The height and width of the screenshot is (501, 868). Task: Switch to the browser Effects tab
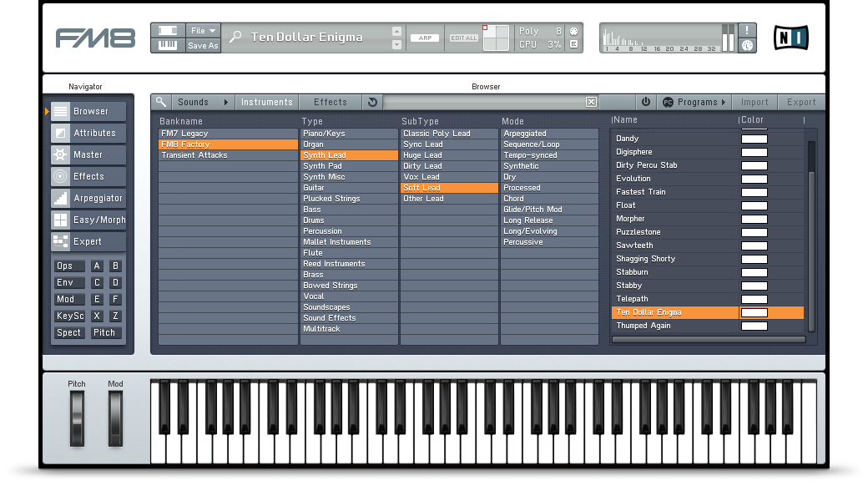pyautogui.click(x=331, y=102)
